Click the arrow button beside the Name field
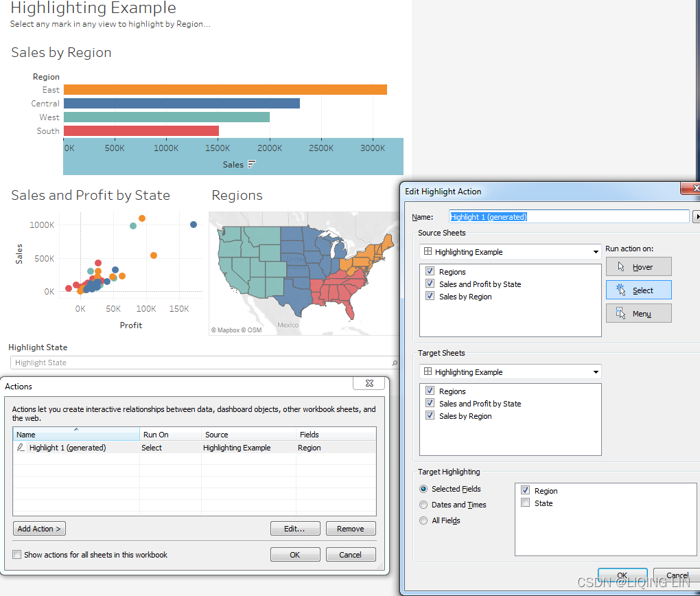 pos(697,217)
